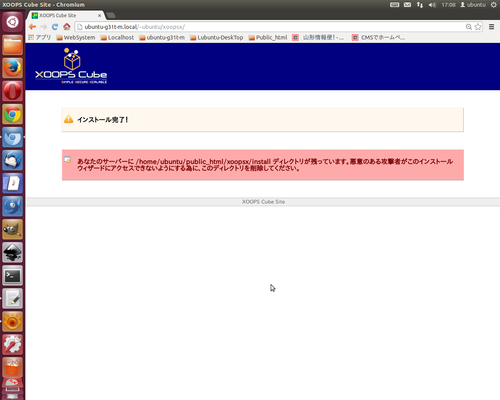This screenshot has width=500, height=400.
Task: Launch GIMP from the dock
Action: tap(12, 229)
